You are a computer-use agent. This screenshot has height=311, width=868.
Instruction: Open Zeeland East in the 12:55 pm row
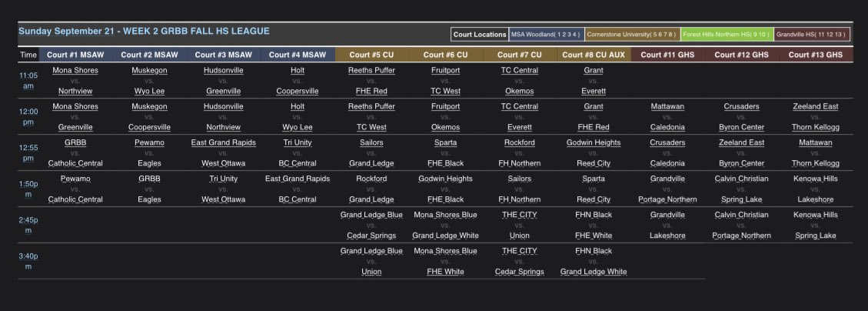741,142
